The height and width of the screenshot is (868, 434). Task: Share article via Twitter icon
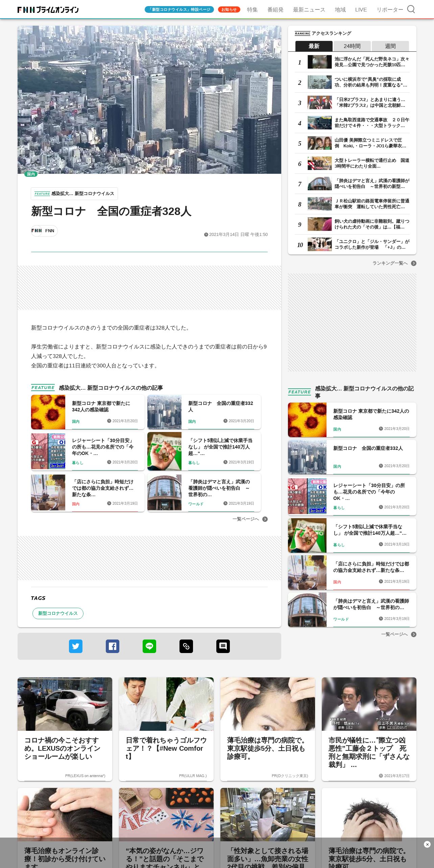(x=76, y=646)
